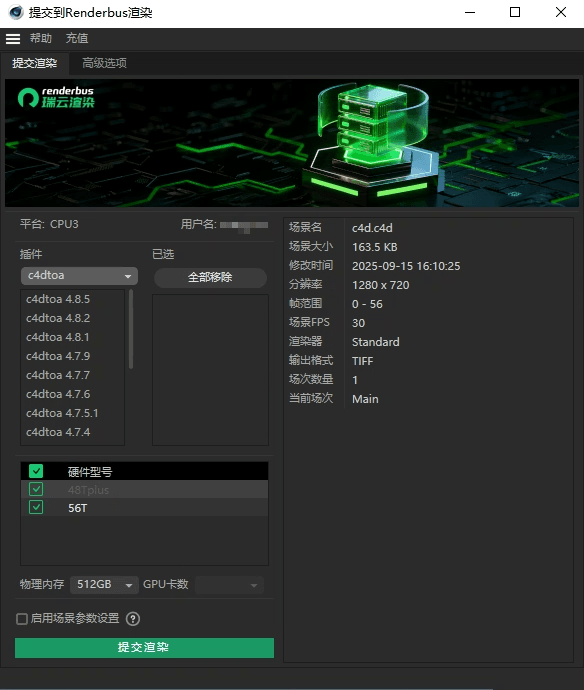Screen dimensions: 584x690
Task: Open the 帮助 menu
Action: pos(41,38)
